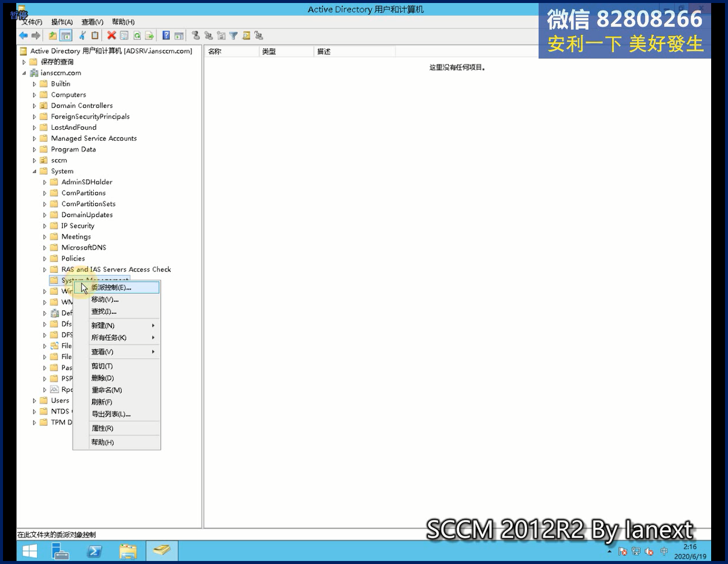Expand the Domain Controllers node arrow
The width and height of the screenshot is (728, 564).
[34, 106]
